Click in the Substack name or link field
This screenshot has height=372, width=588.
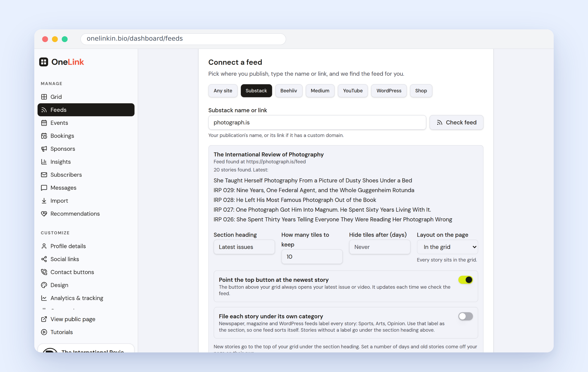(x=317, y=123)
